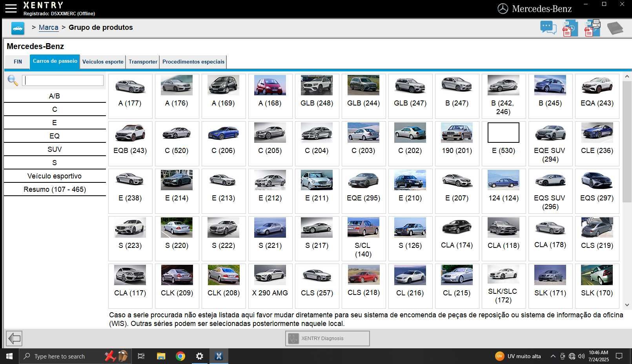Click the Marca breadcrumb link

point(49,27)
